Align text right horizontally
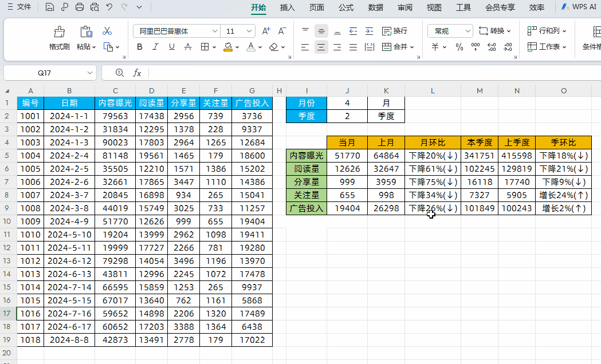The image size is (601, 364). tap(337, 47)
